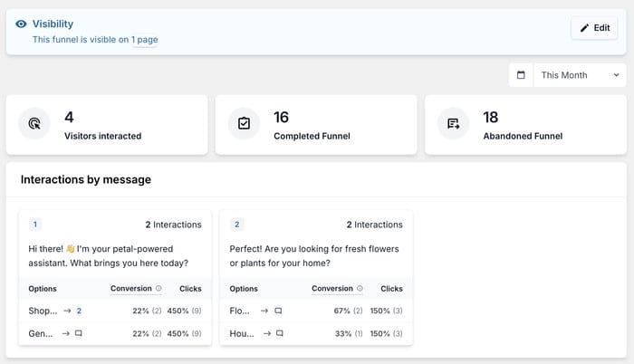Click the chat icon in Flo... row
The image size is (634, 364).
[x=278, y=311]
